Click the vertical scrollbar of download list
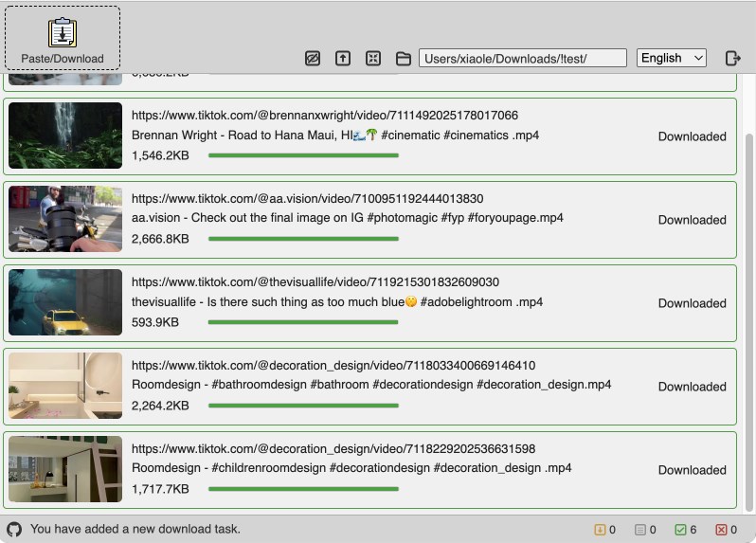 748,322
